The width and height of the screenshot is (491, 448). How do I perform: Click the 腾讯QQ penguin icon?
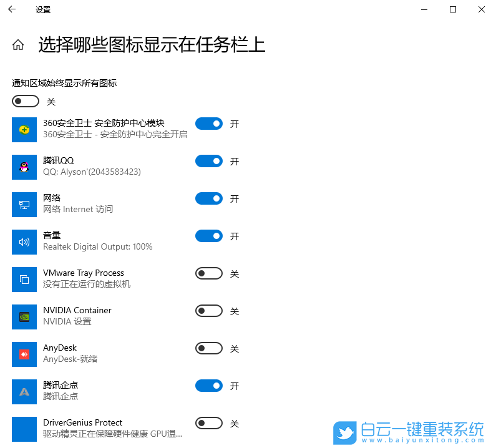click(24, 167)
